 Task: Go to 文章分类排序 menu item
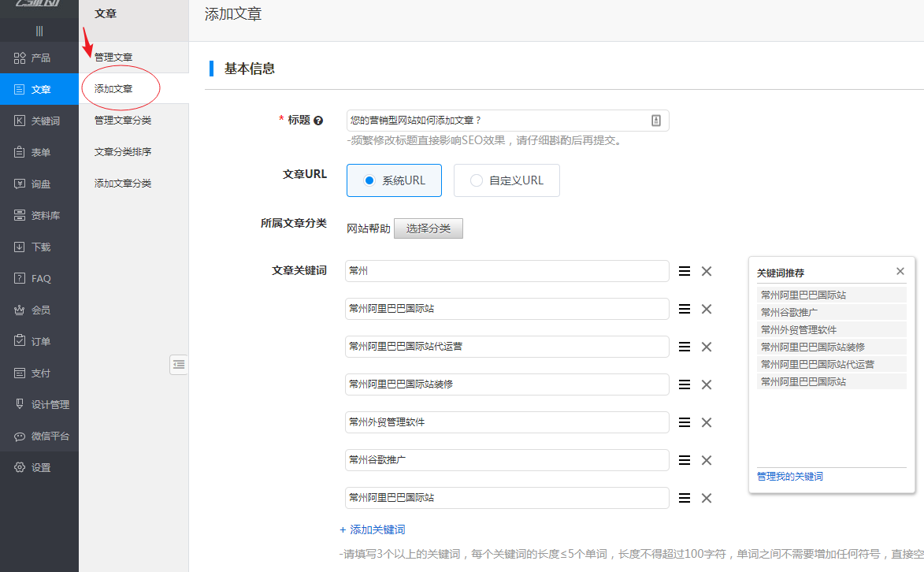click(123, 152)
